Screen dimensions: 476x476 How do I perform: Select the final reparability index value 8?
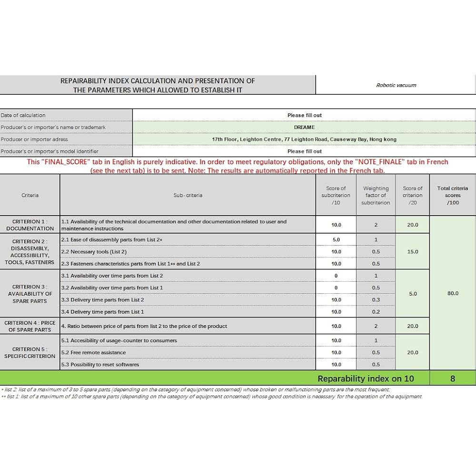[452, 378]
